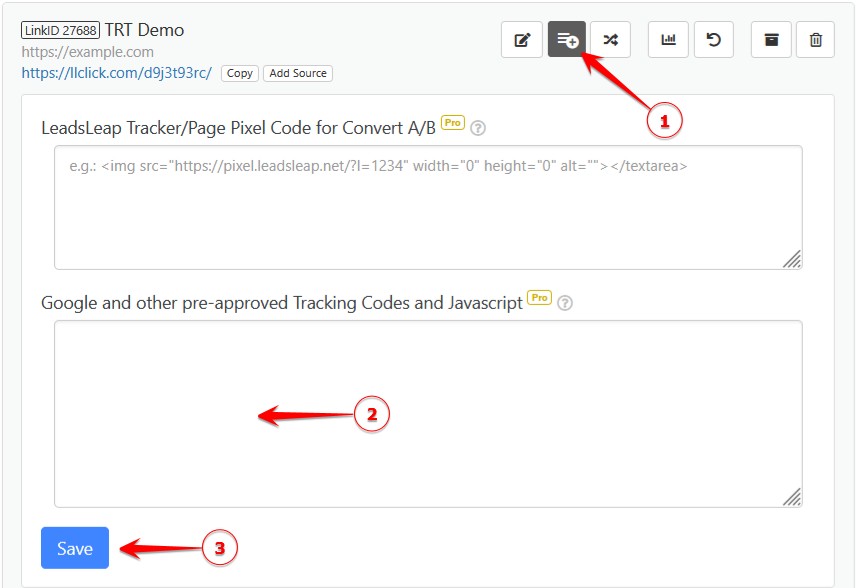Click Pro badge next to LeadsLeap Tracker label

point(453,124)
